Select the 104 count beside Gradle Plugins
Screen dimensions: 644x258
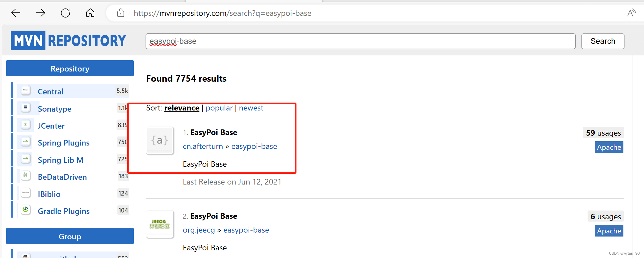click(123, 210)
